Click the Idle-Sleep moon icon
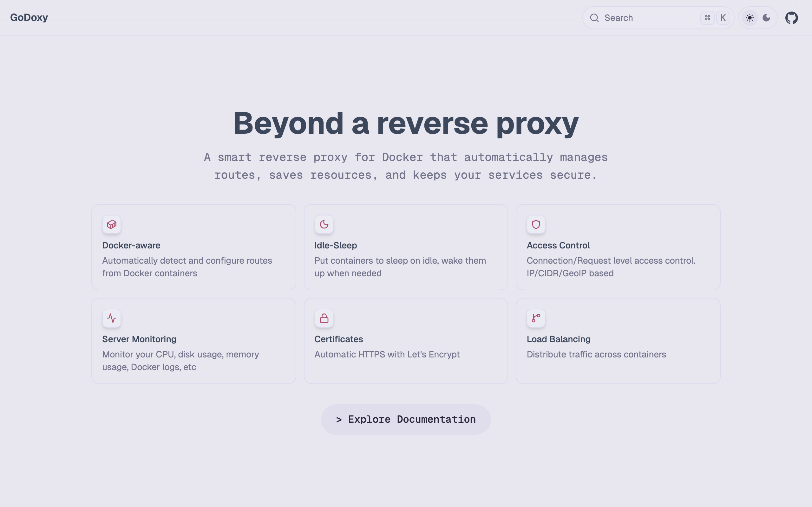The image size is (812, 507). click(324, 224)
